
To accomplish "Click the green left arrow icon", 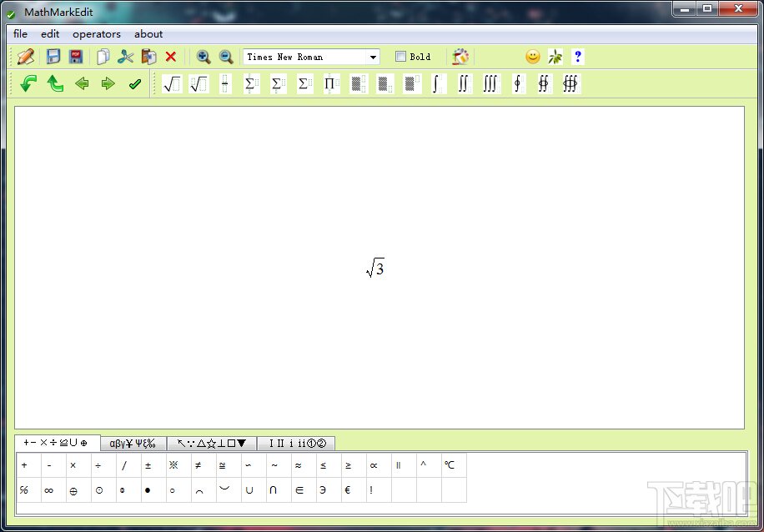I will tap(82, 83).
